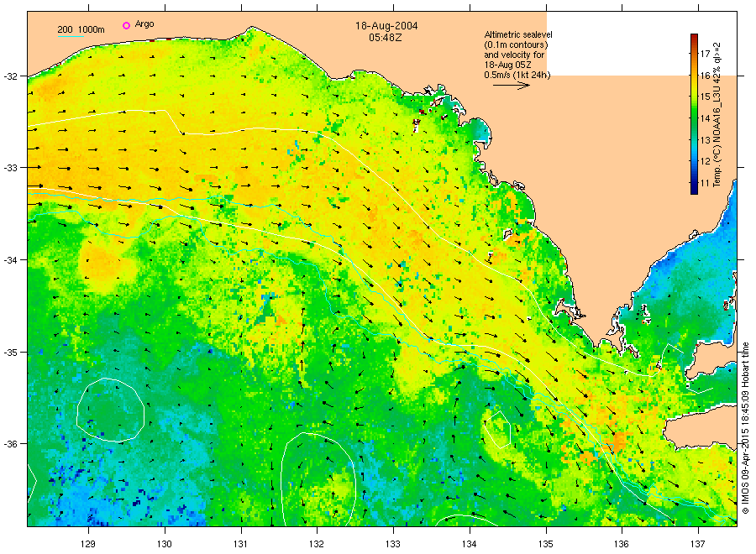756x554 pixels.
Task: Click latitude label '-32'
Action: click(x=10, y=76)
